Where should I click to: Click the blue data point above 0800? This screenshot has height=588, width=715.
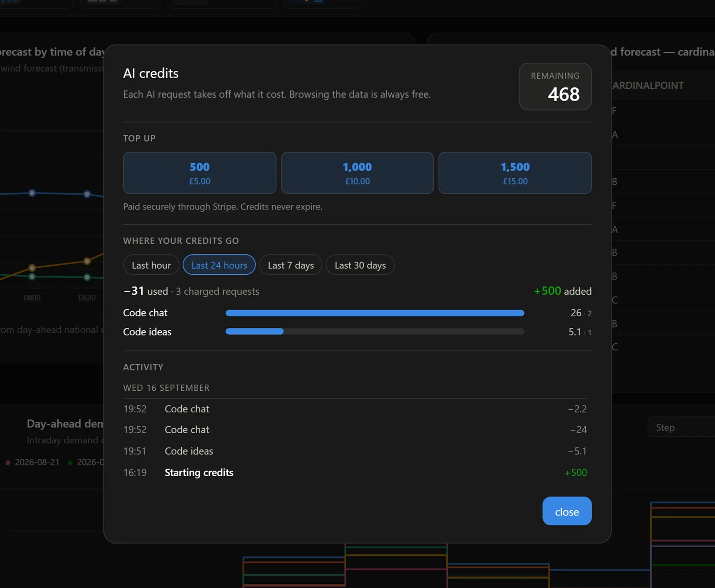click(32, 193)
